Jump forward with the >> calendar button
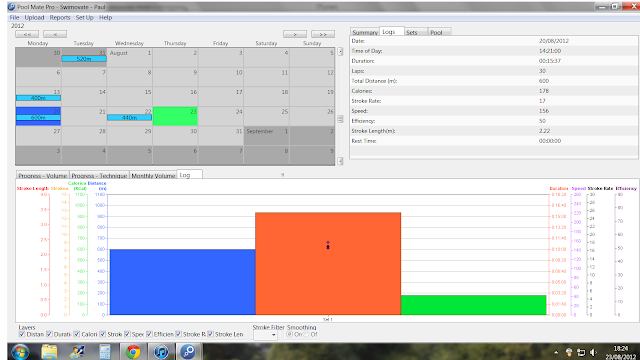The image size is (640, 360). click(x=323, y=34)
